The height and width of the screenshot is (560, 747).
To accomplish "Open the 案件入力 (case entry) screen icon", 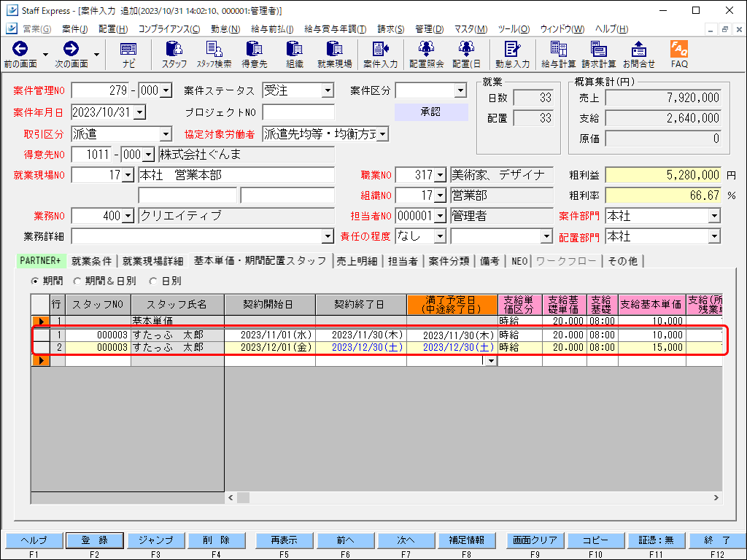I will pos(382,52).
